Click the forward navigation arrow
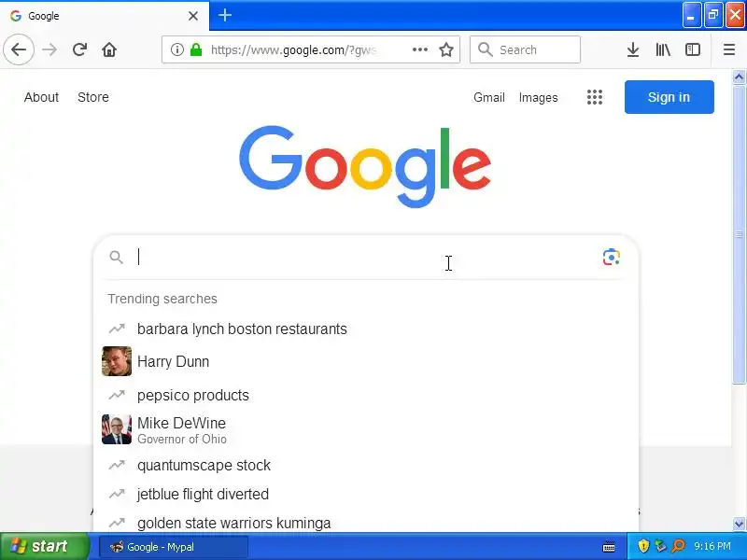 49,49
